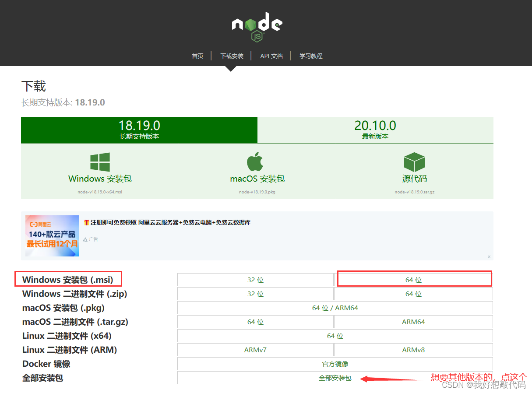Click the 全部安装包 row label on left
This screenshot has height=393, width=532.
tap(43, 378)
